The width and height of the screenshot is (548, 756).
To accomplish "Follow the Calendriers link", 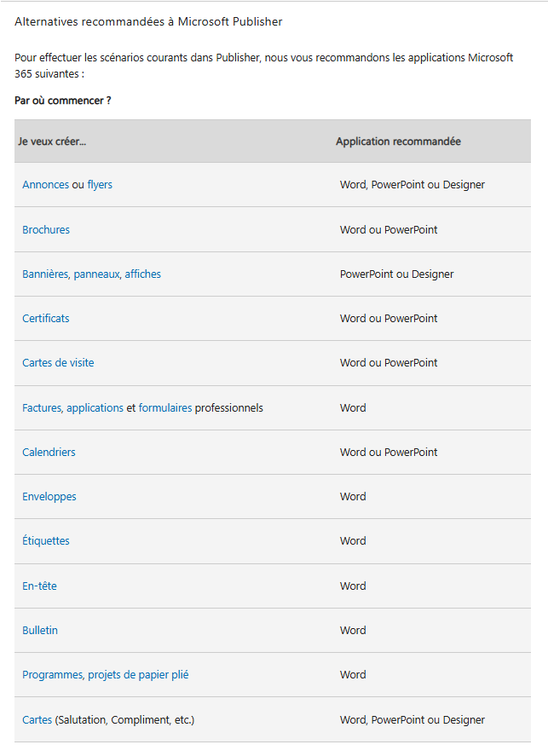I will pyautogui.click(x=49, y=453).
